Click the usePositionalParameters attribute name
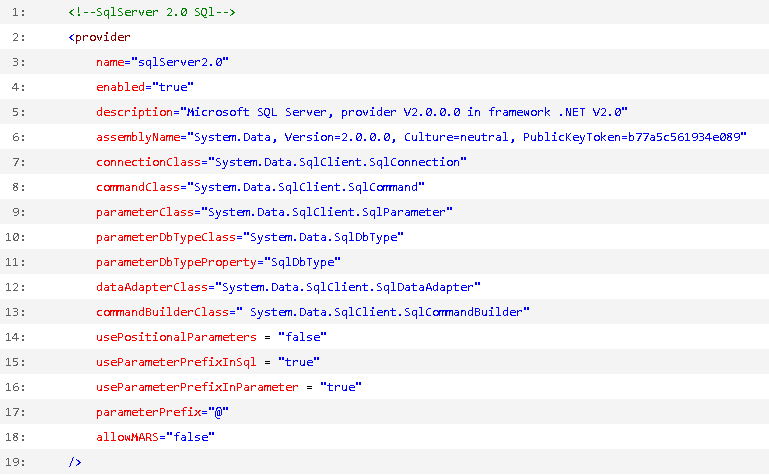 click(x=176, y=337)
